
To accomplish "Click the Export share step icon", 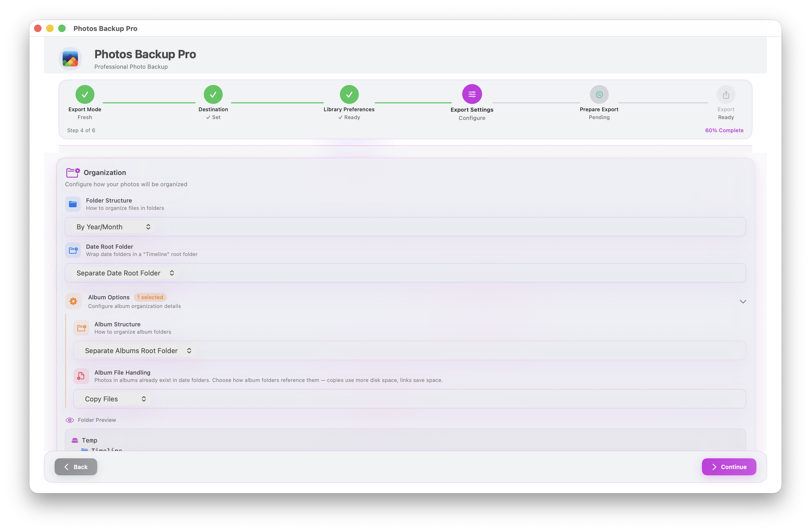I will [725, 95].
